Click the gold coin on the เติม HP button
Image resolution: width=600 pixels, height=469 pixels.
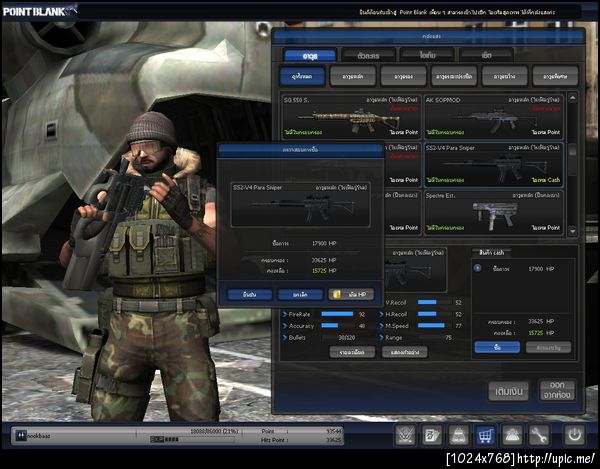337,294
